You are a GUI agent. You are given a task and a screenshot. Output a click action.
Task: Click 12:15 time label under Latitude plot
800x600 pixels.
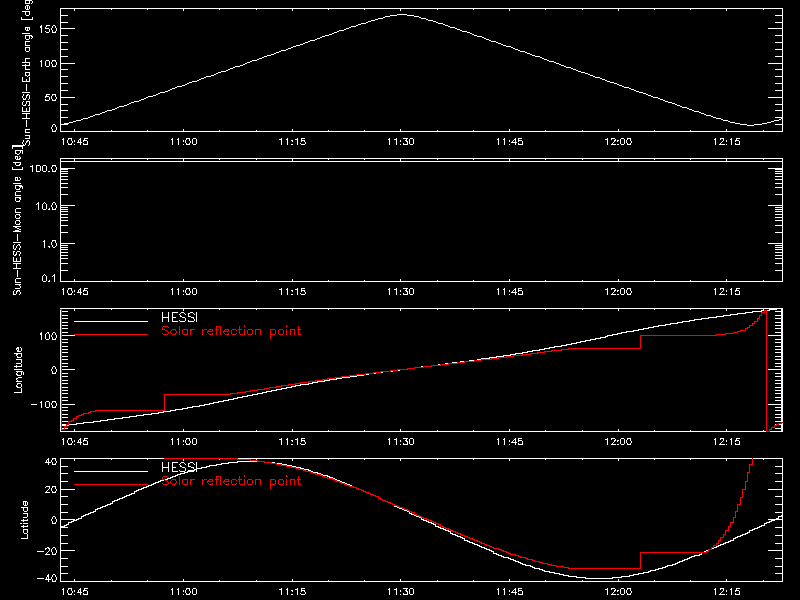[727, 592]
